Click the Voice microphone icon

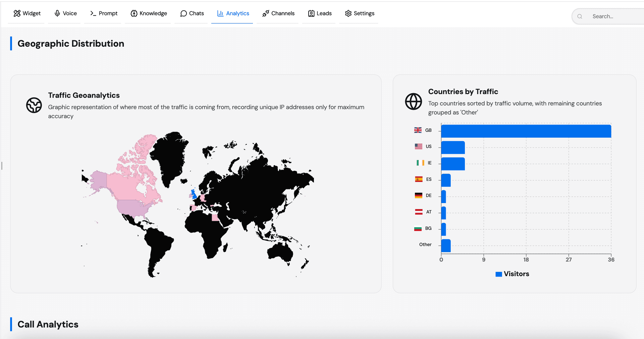click(57, 13)
